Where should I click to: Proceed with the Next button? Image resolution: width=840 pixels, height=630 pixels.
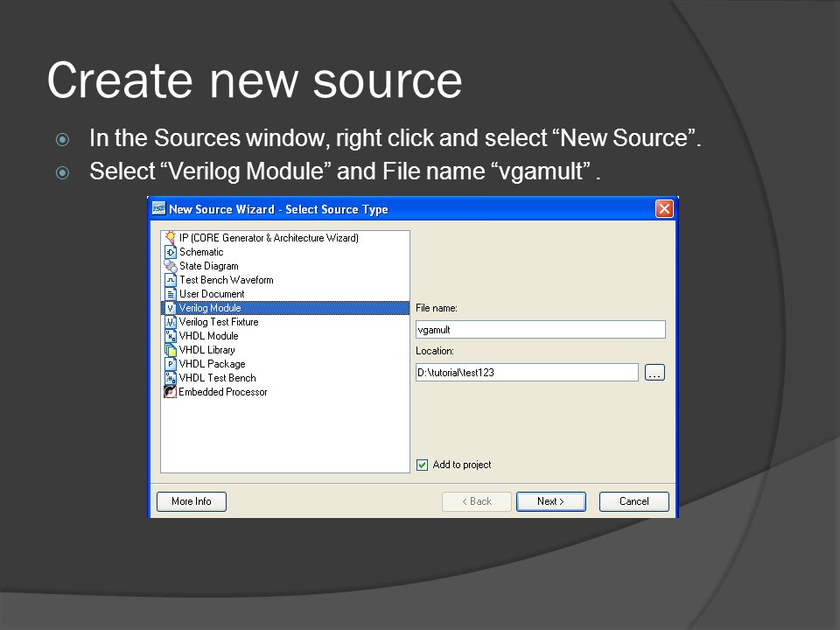pyautogui.click(x=550, y=501)
